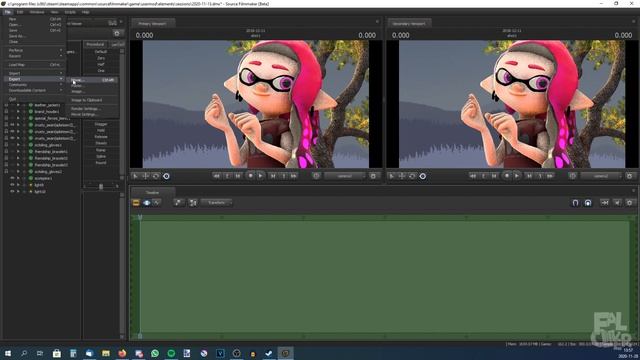
Task: Toggle visibility eye for light2
Action: point(12,191)
